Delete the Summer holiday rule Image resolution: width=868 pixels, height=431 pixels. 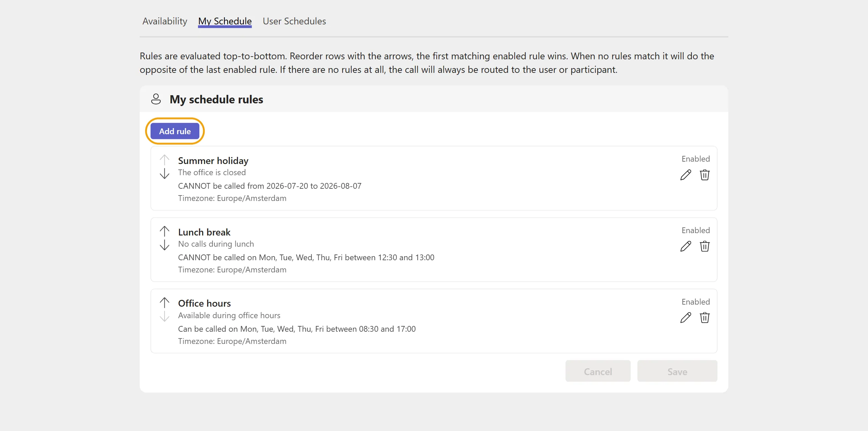705,175
